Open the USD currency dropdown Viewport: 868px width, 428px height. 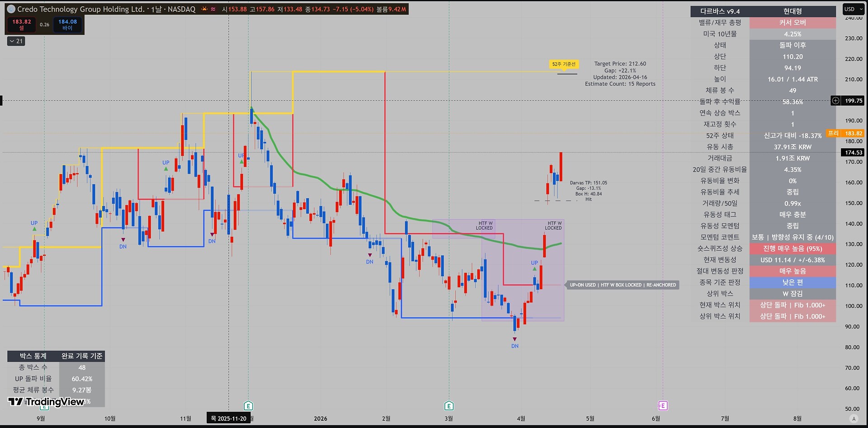pos(853,9)
